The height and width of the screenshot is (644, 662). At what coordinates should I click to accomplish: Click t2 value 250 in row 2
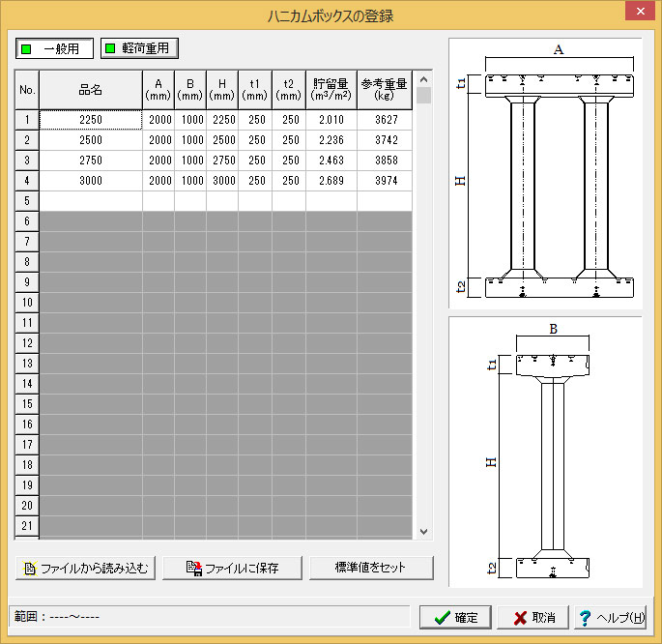pyautogui.click(x=289, y=140)
